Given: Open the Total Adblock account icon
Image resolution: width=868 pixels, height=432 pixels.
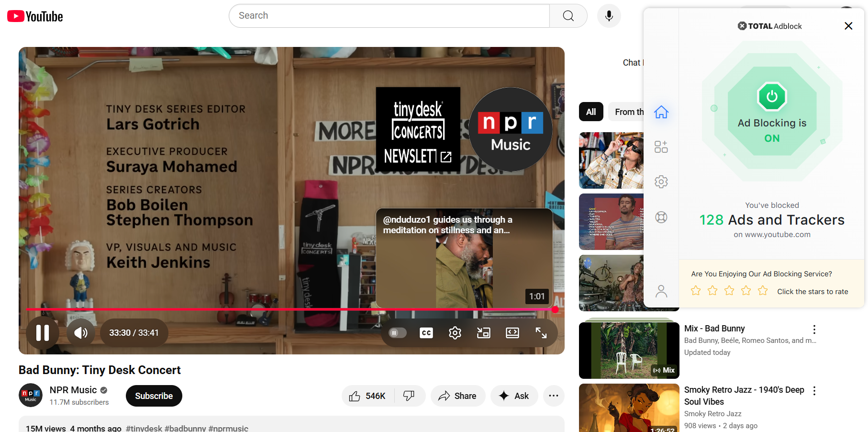Looking at the screenshot, I should click(661, 291).
